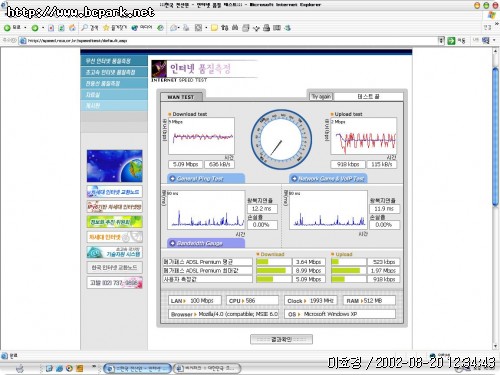Click the green Back navigation button
This screenshot has height=375, width=500.
[x=7, y=28]
